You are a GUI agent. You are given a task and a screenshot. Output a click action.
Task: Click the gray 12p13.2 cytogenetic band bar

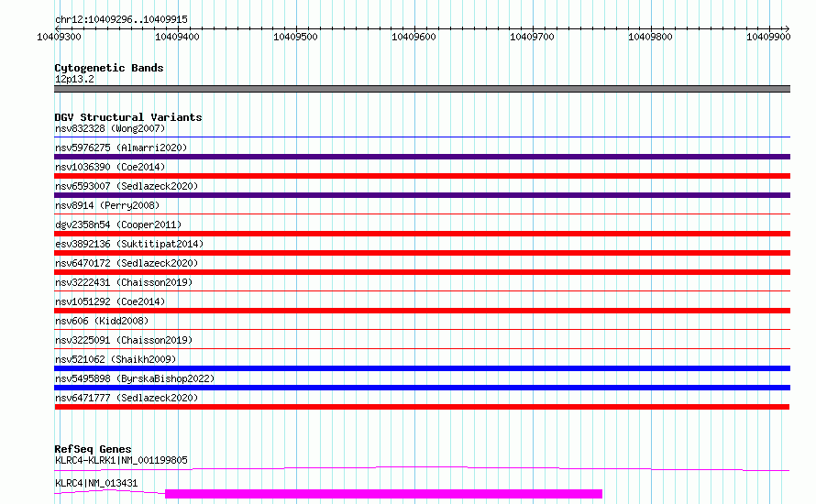[422, 89]
